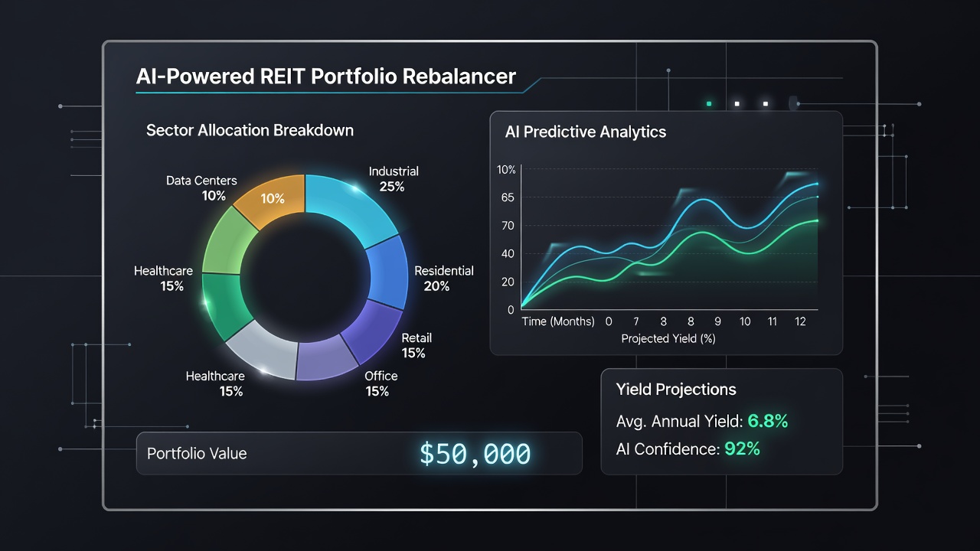980x551 pixels.
Task: Click the first white square indicator
Action: [737, 103]
